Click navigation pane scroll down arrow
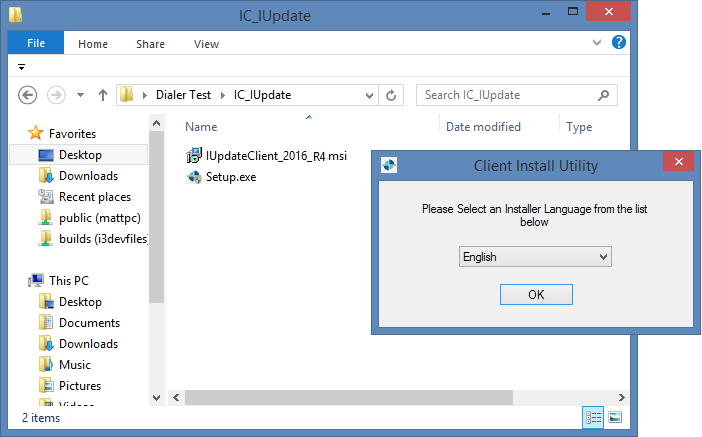 (x=157, y=398)
